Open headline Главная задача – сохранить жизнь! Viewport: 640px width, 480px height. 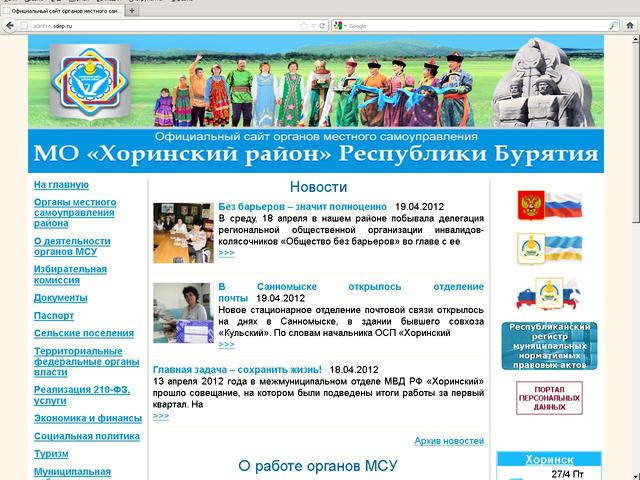(x=237, y=370)
